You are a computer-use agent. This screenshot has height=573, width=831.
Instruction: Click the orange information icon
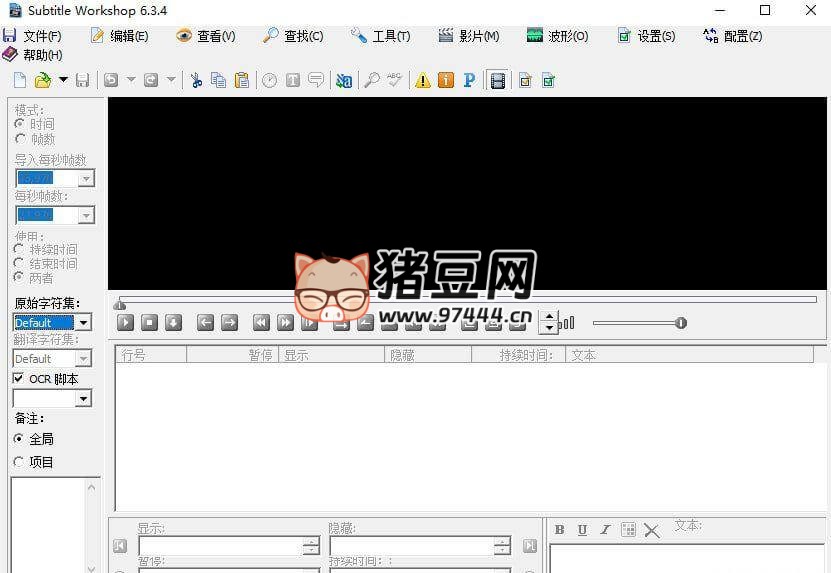(446, 81)
